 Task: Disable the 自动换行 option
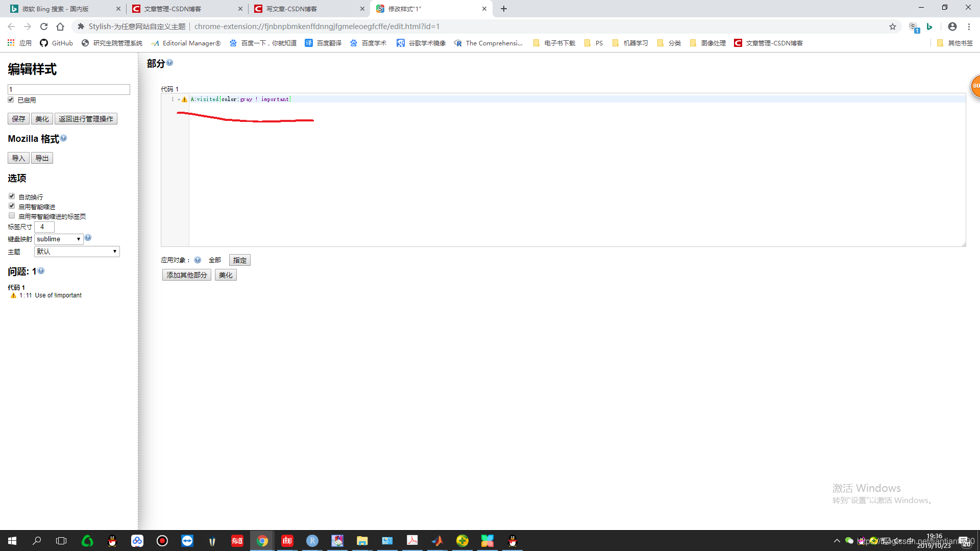12,196
